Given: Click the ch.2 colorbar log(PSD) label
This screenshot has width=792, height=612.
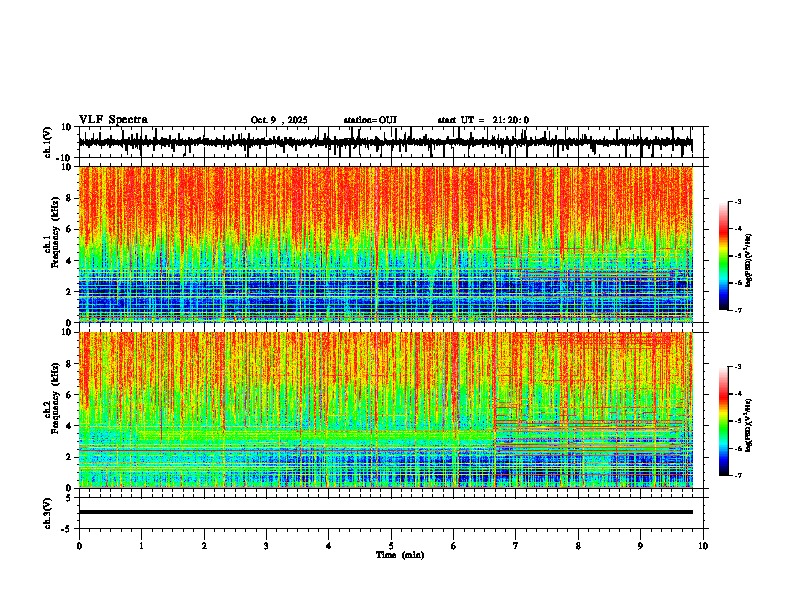Looking at the screenshot, I should coord(748,425).
